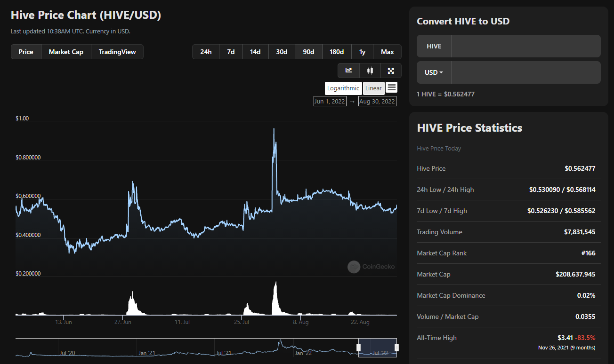Select the 1y time range
Image resolution: width=614 pixels, height=364 pixels.
point(363,52)
